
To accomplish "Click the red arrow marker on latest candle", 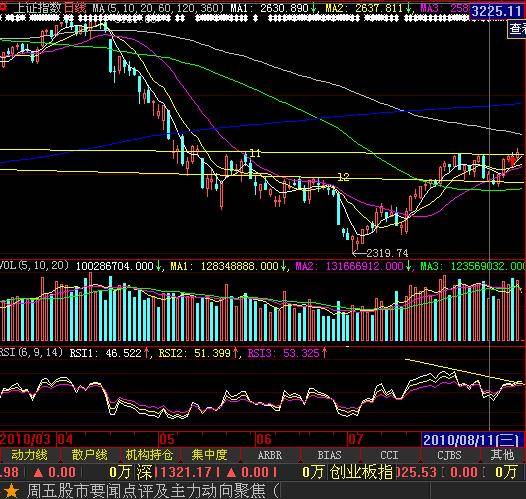I will 512,161.
